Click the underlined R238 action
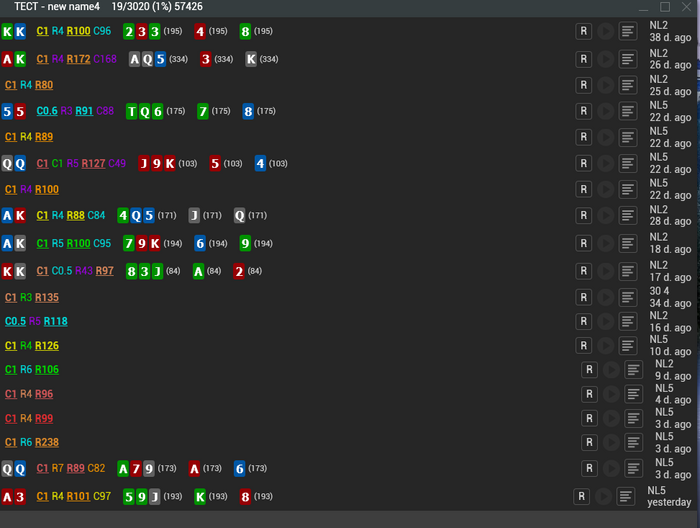 coord(47,442)
